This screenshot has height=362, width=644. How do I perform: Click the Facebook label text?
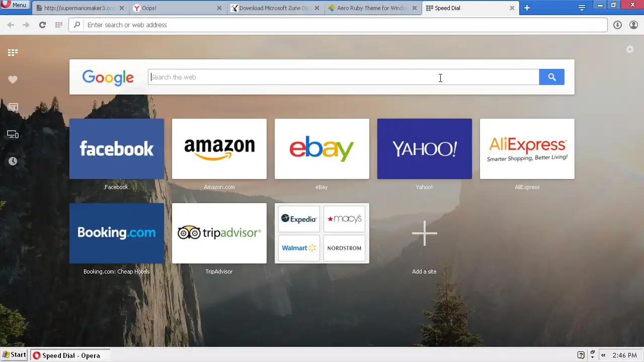click(x=116, y=187)
